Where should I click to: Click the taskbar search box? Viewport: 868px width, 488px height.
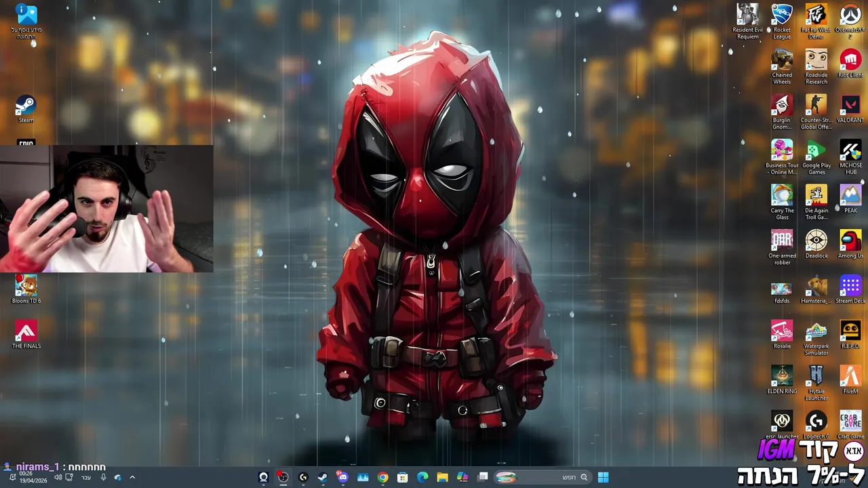tap(542, 477)
